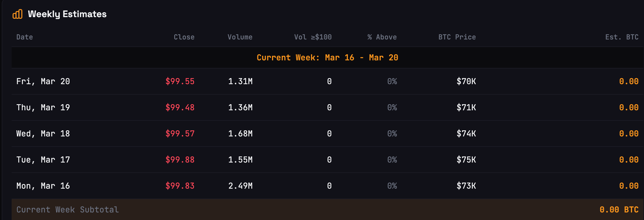Sort by the % Above column header
Image resolution: width=644 pixels, height=220 pixels.
[x=382, y=37]
